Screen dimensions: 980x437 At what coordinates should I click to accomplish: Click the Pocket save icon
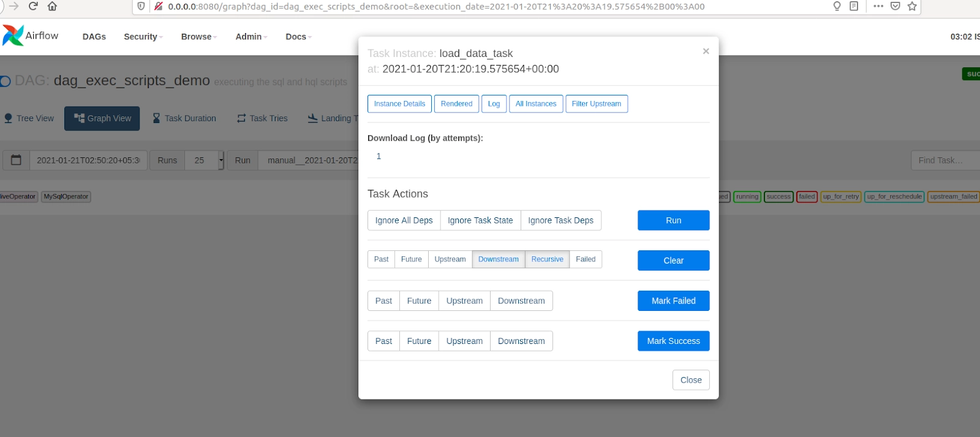[x=895, y=6]
